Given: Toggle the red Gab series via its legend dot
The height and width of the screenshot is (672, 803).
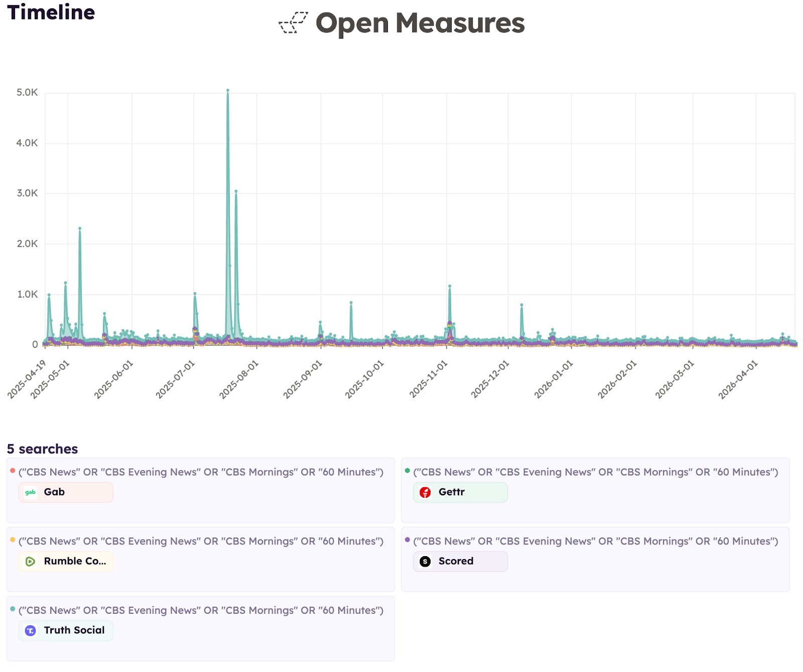Looking at the screenshot, I should pyautogui.click(x=12, y=470).
